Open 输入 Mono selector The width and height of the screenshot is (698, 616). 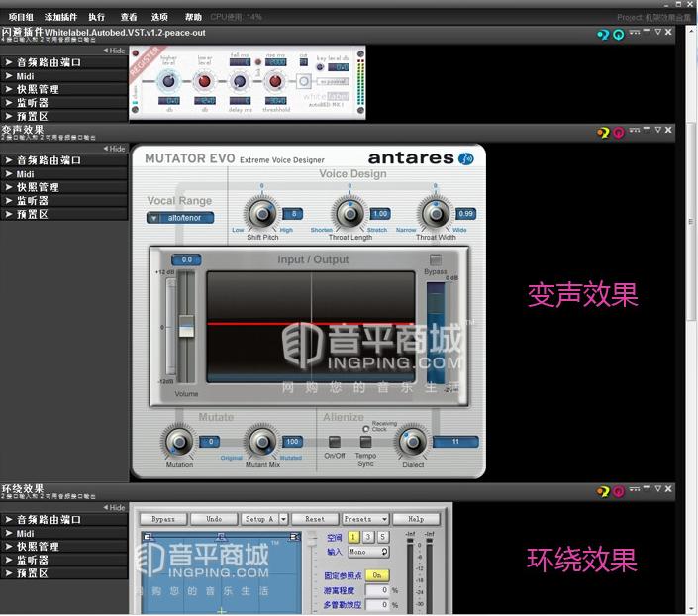(368, 552)
